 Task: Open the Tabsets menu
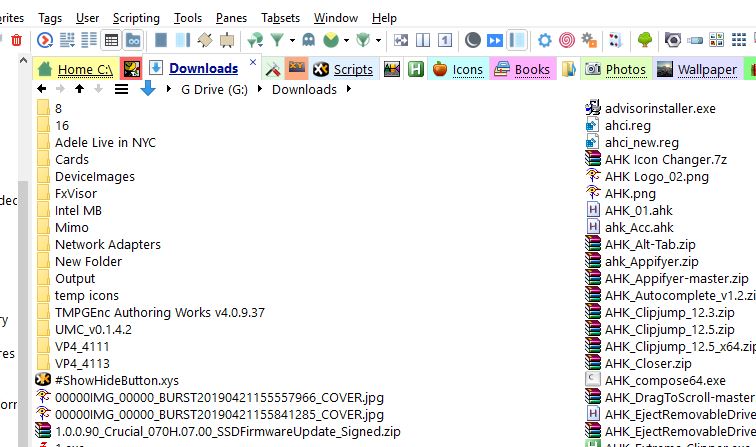point(281,18)
